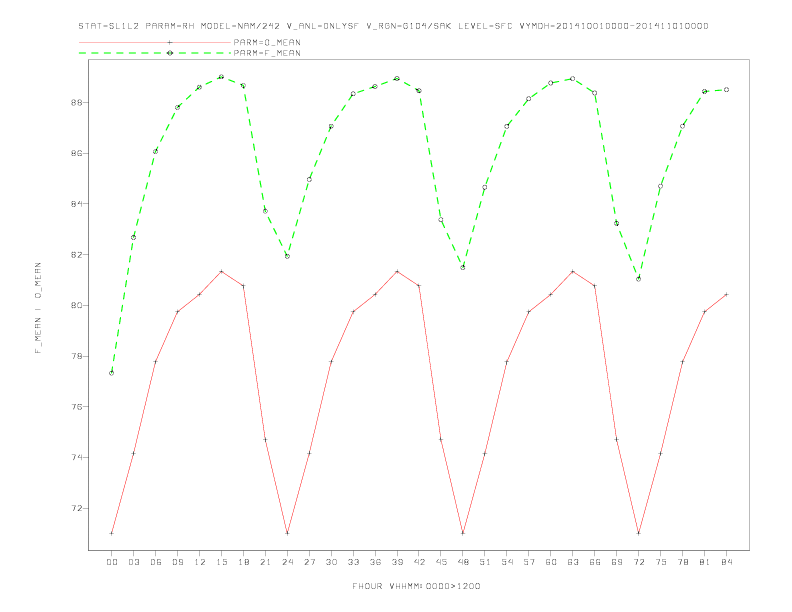
Task: Select the PARM=O_MEAN legend label
Action: [x=267, y=42]
